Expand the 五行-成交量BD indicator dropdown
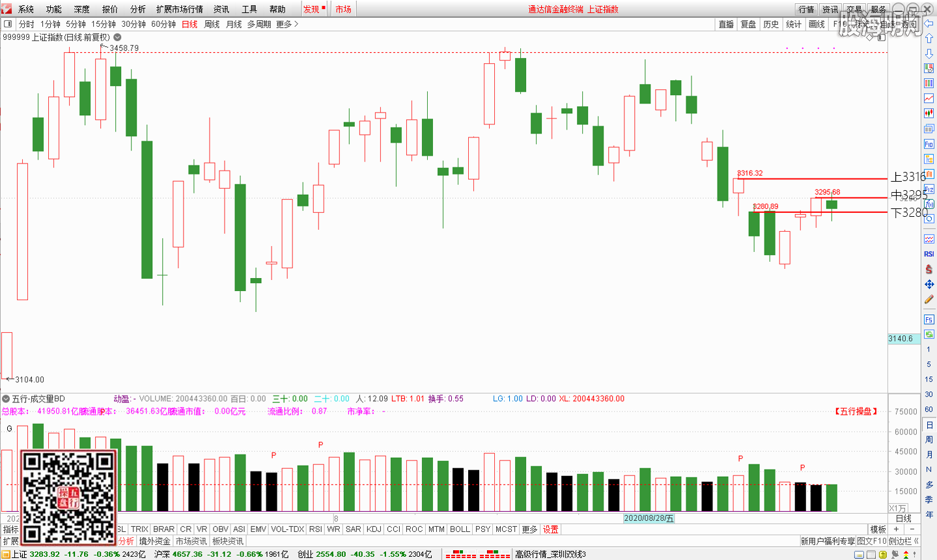937x560 pixels. [6, 399]
